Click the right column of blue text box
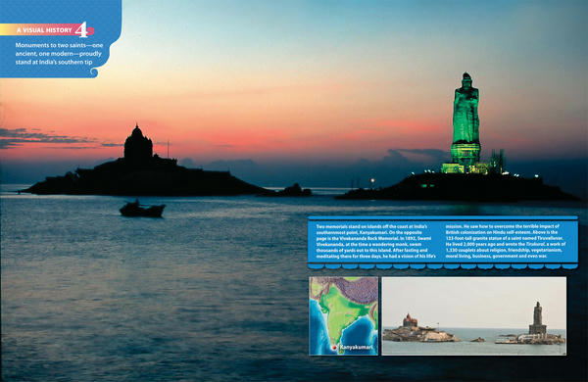The width and height of the screenshot is (588, 382). (x=506, y=241)
